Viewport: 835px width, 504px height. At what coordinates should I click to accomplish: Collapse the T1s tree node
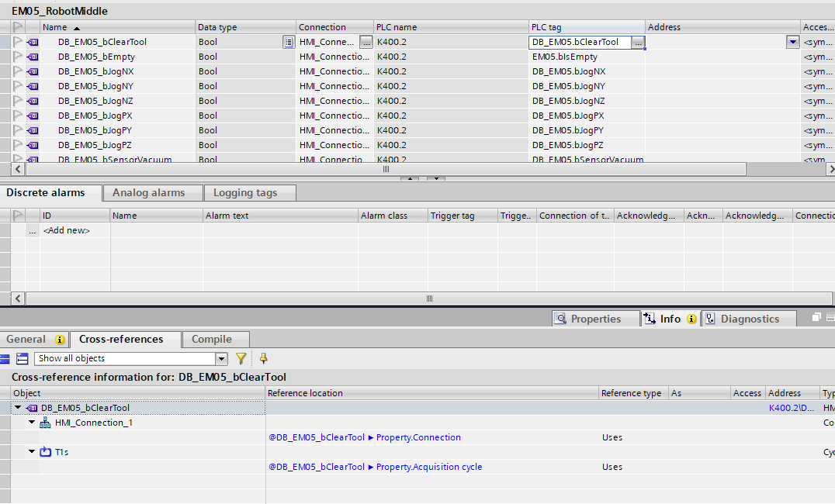point(33,452)
